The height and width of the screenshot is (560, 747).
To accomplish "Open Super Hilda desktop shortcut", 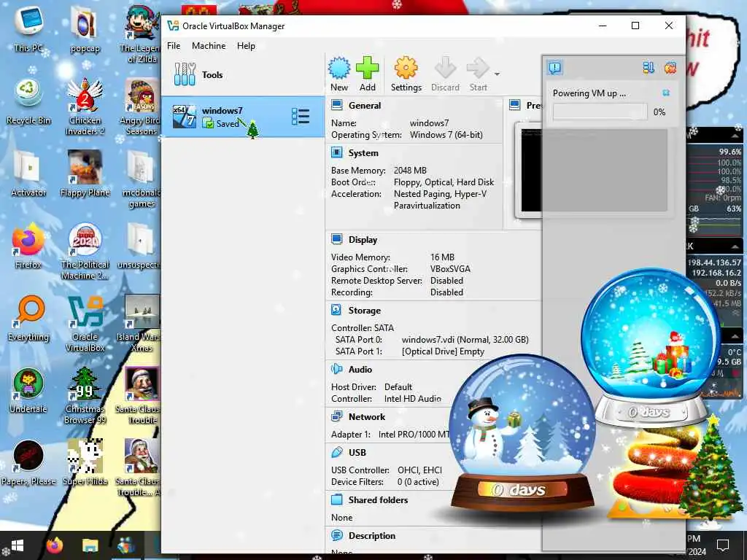I will click(85, 463).
